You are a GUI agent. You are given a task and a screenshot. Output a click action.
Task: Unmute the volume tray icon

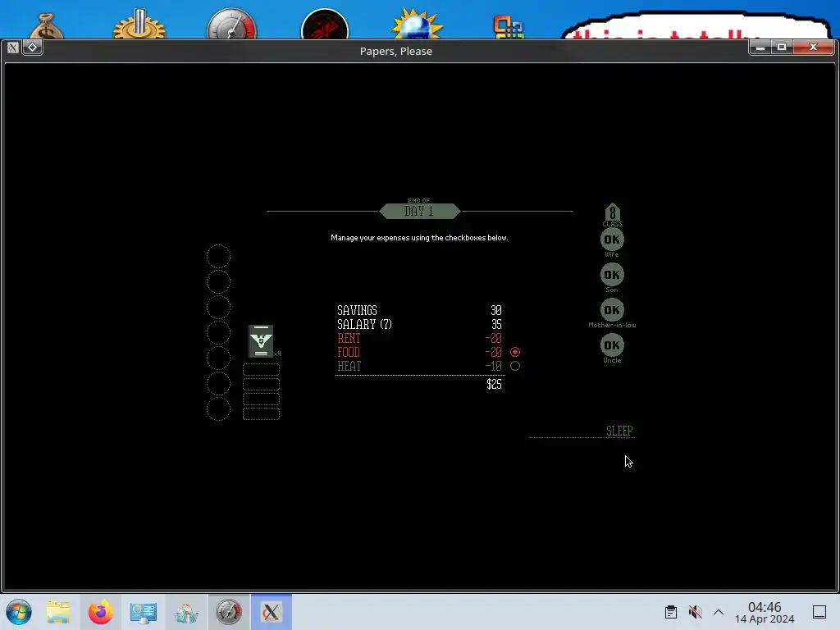[x=695, y=612]
